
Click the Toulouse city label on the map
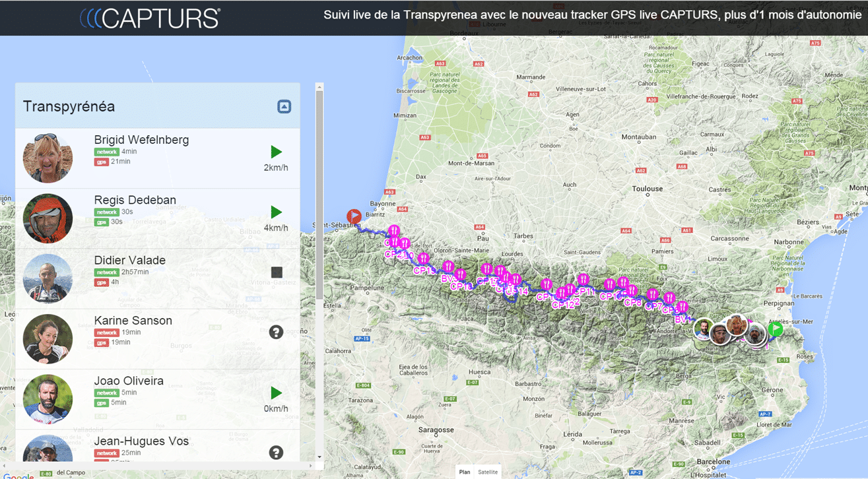tap(647, 189)
